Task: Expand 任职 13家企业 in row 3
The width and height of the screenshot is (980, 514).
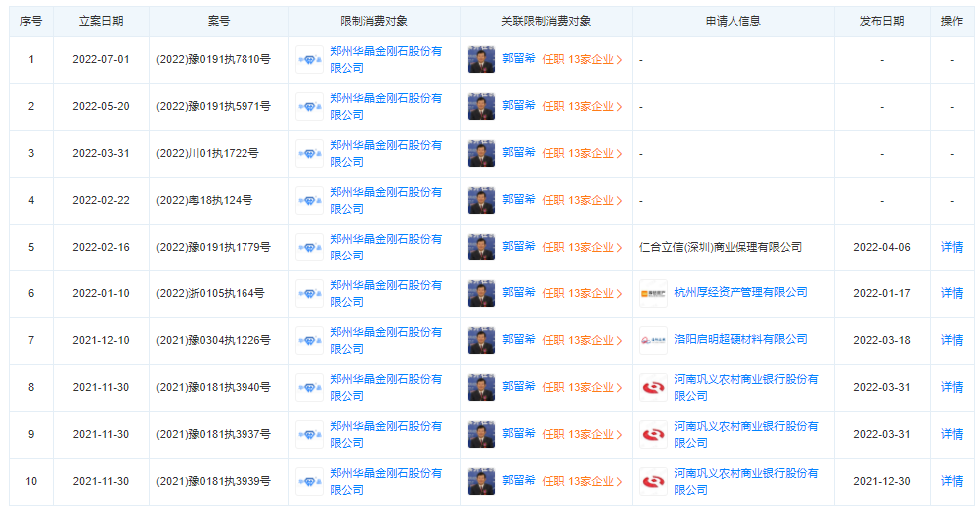Action: (x=582, y=153)
